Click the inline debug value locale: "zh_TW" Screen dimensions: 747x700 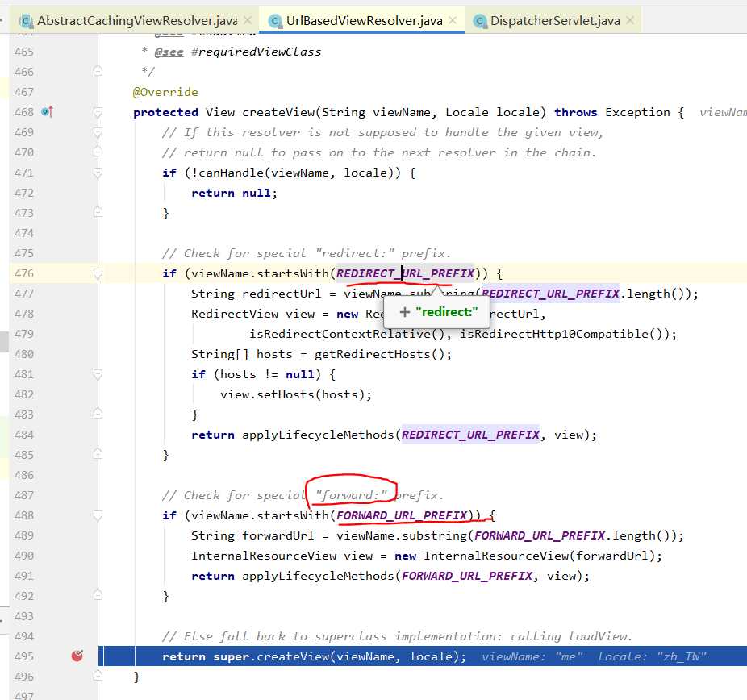652,656
